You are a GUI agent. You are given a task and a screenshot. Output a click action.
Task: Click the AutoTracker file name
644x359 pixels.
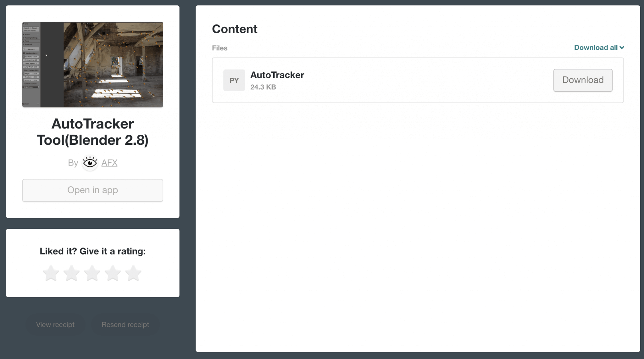[277, 75]
